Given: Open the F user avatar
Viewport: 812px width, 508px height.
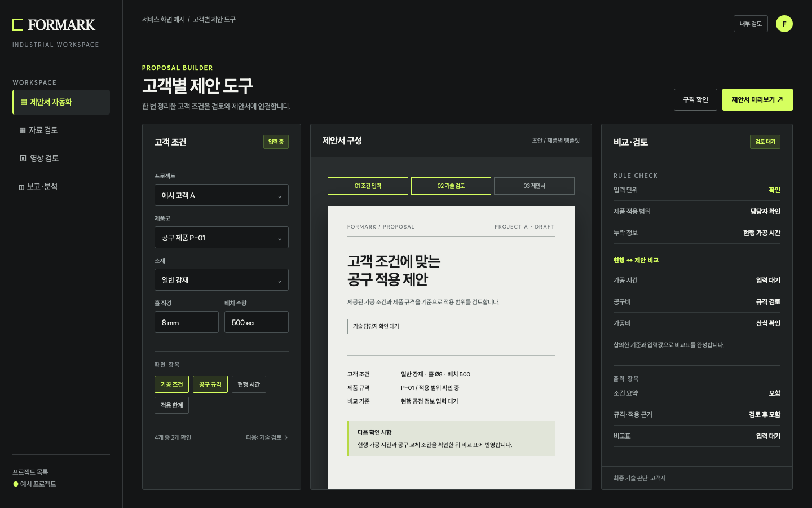Looking at the screenshot, I should [x=784, y=24].
